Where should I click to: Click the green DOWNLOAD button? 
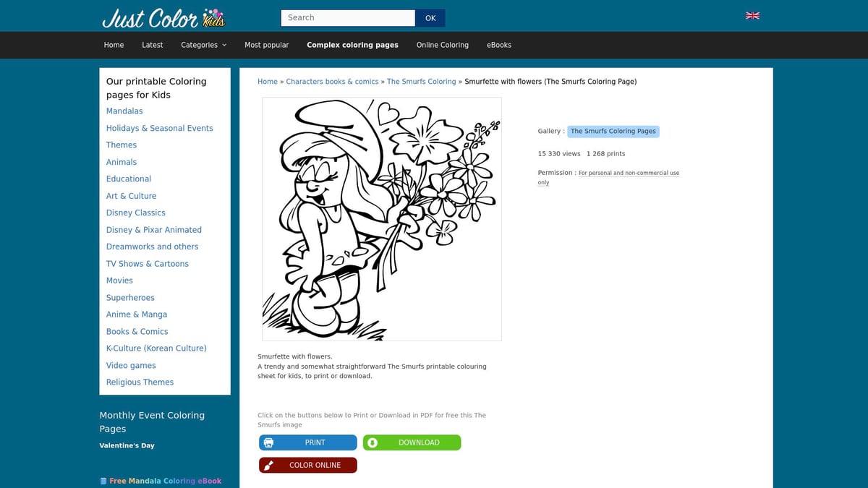[x=412, y=442]
